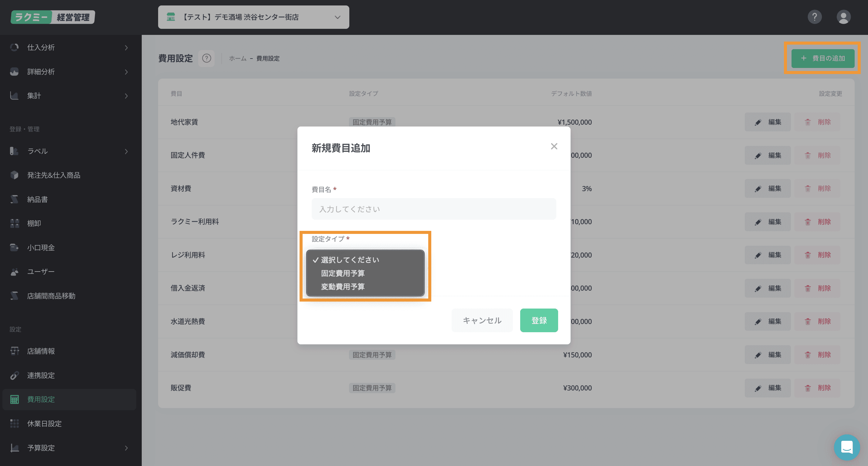Expand the 仕入分析 sidebar menu
The width and height of the screenshot is (868, 466).
126,48
